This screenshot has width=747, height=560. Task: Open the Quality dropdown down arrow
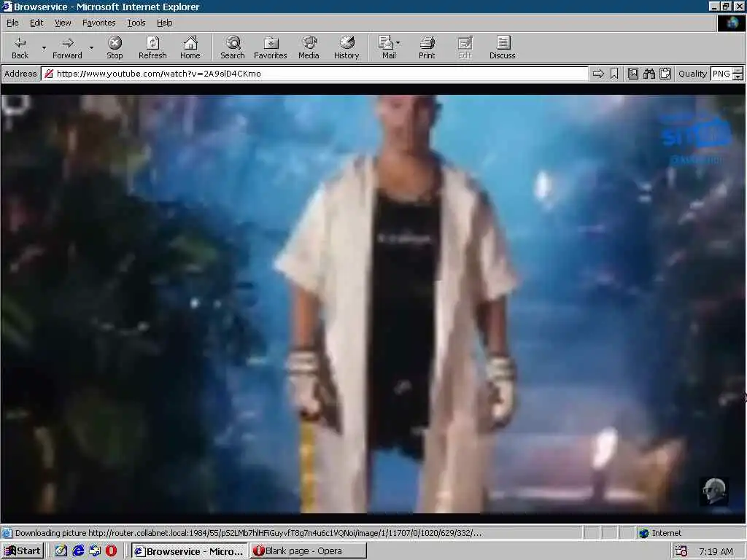tap(738, 77)
